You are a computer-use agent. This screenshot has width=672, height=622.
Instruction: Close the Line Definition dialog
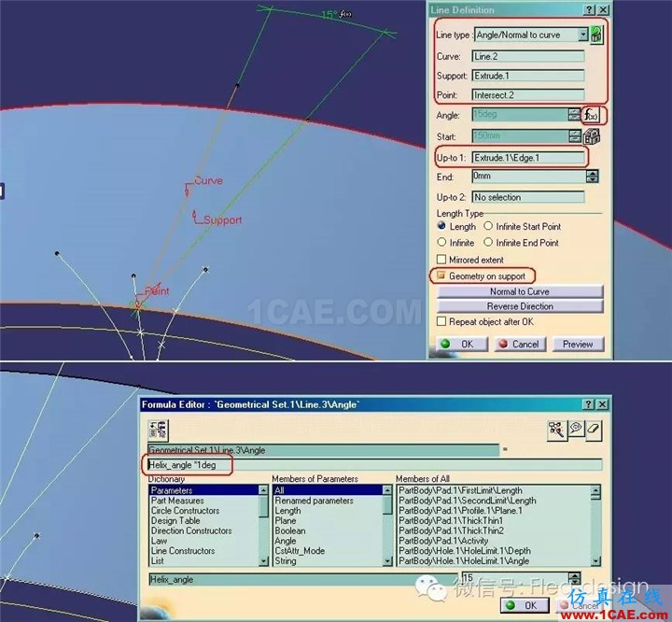coord(603,10)
